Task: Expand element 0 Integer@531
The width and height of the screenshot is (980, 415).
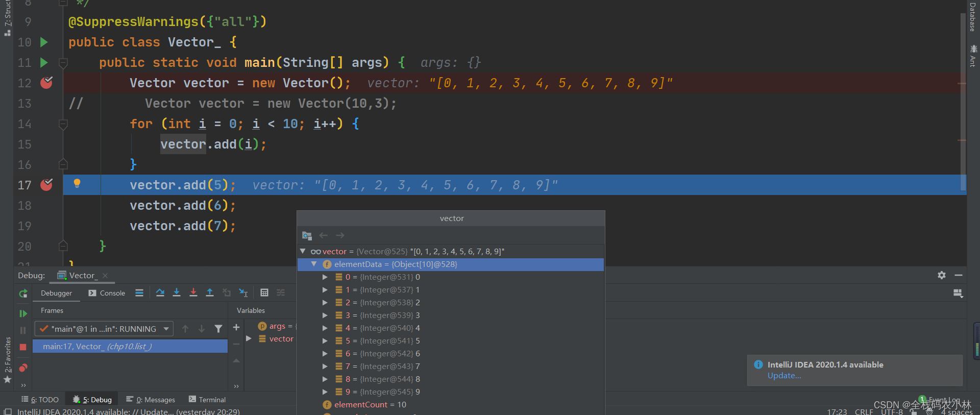Action: [x=325, y=277]
